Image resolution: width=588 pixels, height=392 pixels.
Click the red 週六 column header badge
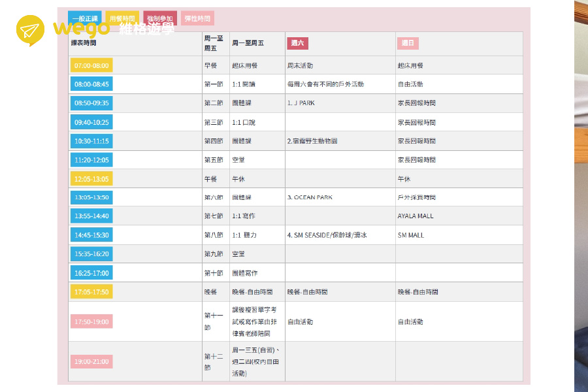(297, 43)
